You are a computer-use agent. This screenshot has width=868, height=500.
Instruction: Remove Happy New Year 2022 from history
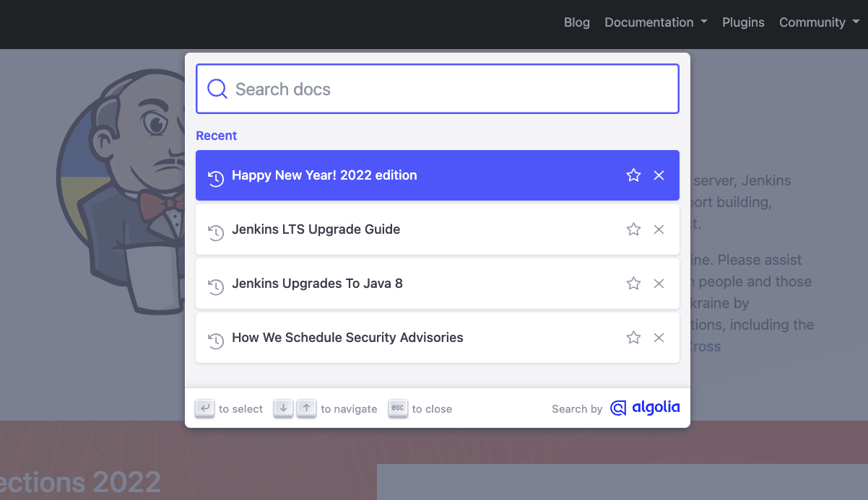pyautogui.click(x=659, y=175)
